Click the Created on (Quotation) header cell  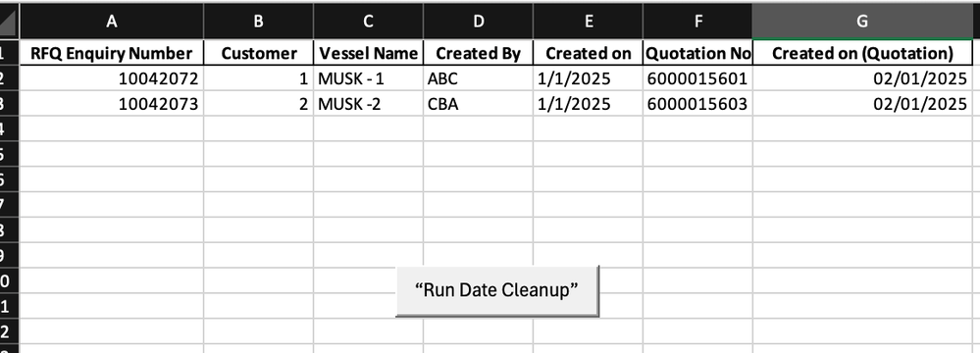862,53
